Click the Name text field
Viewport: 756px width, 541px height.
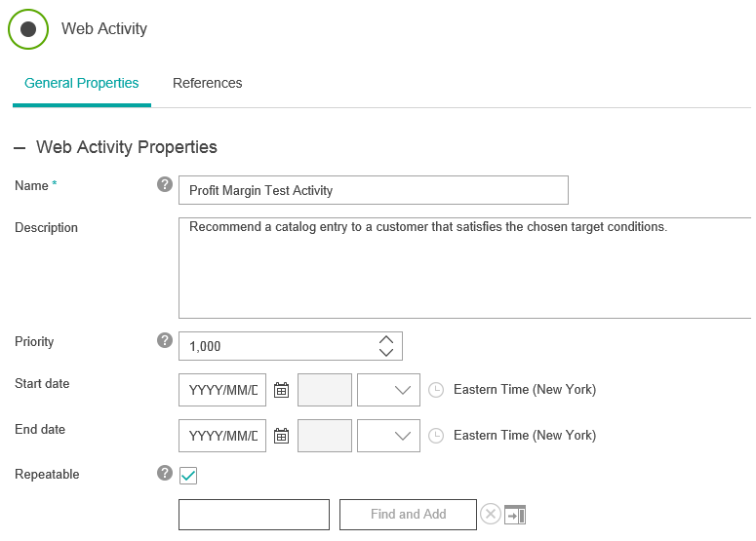pos(373,190)
